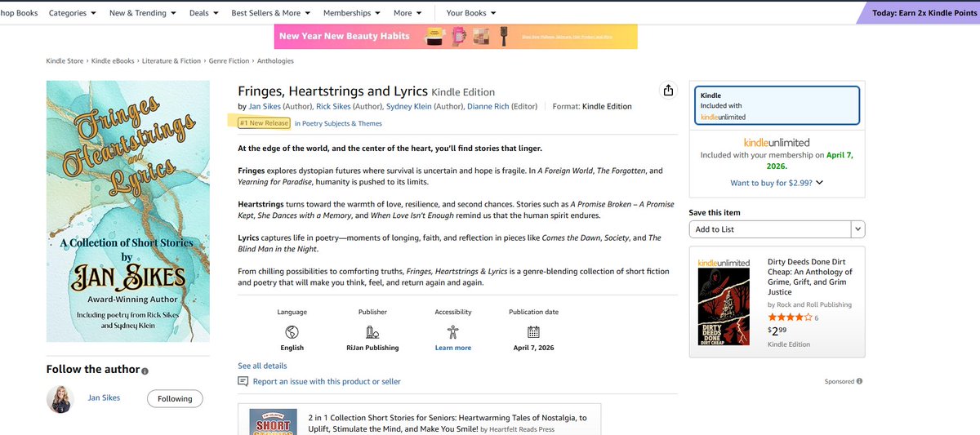Click the Publisher building icon
Viewport: 980px width, 435px height.
coord(372,332)
